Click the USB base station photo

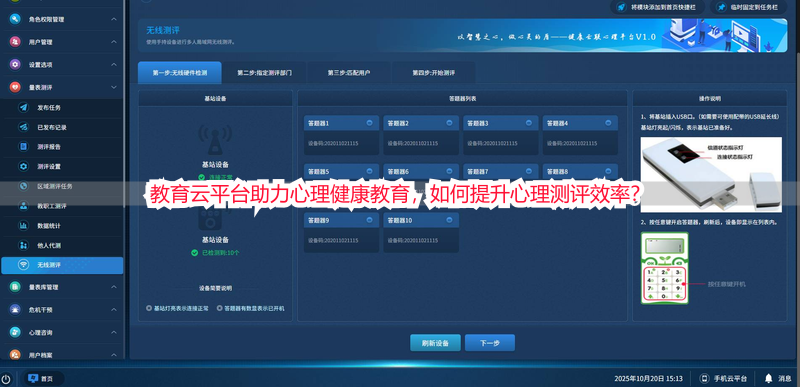click(711, 174)
